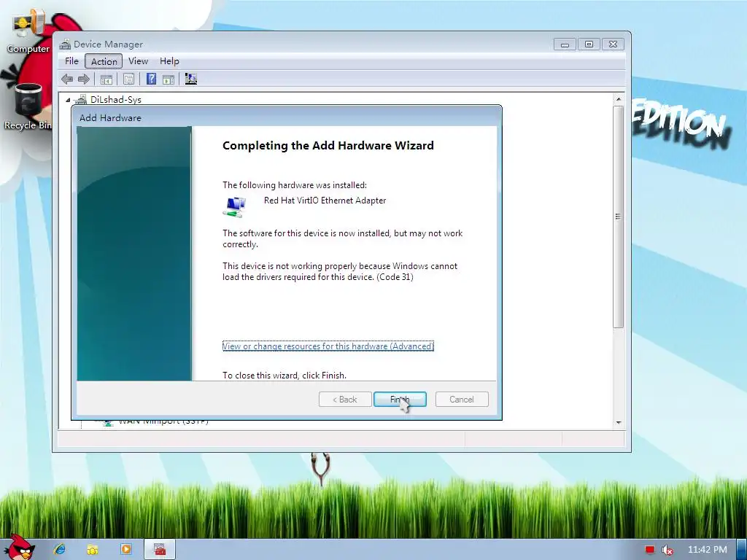Click the DiLshad-Sys tree label

(x=116, y=99)
